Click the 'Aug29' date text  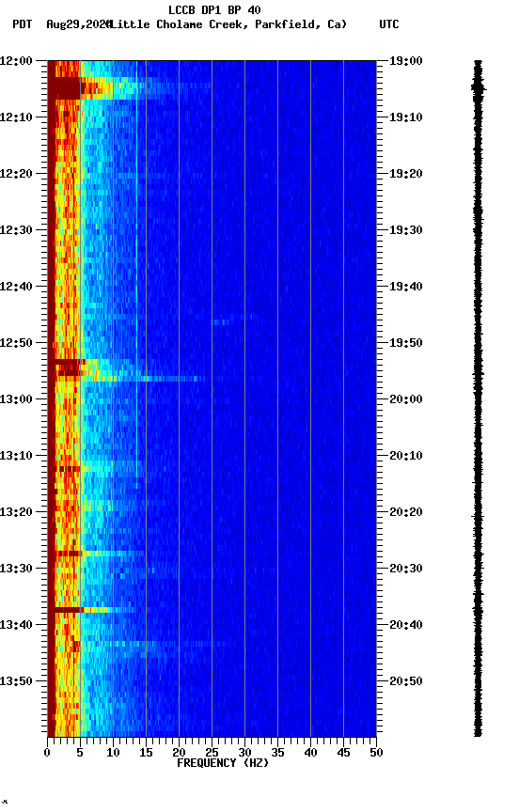pyautogui.click(x=62, y=24)
